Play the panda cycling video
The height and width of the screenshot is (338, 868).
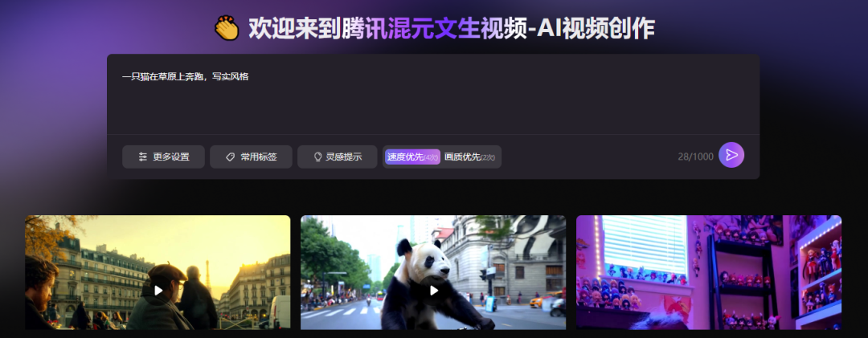[x=433, y=291]
